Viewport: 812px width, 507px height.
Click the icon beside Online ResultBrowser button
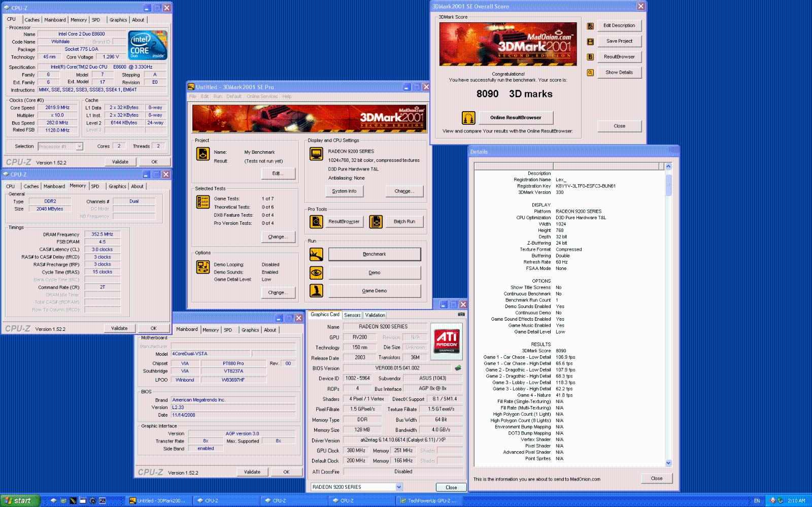coord(468,118)
